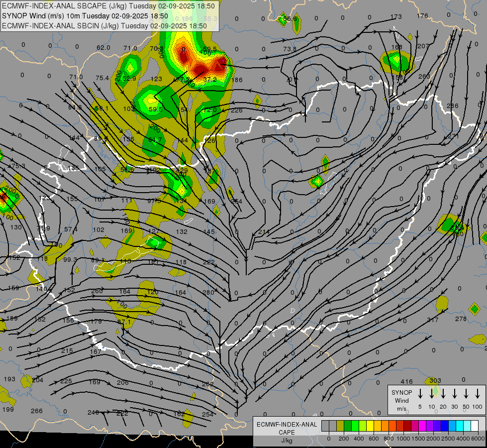Click the 100 m/s wind arrow in SYNOP legend
The height and width of the screenshot is (448, 487).
478,394
